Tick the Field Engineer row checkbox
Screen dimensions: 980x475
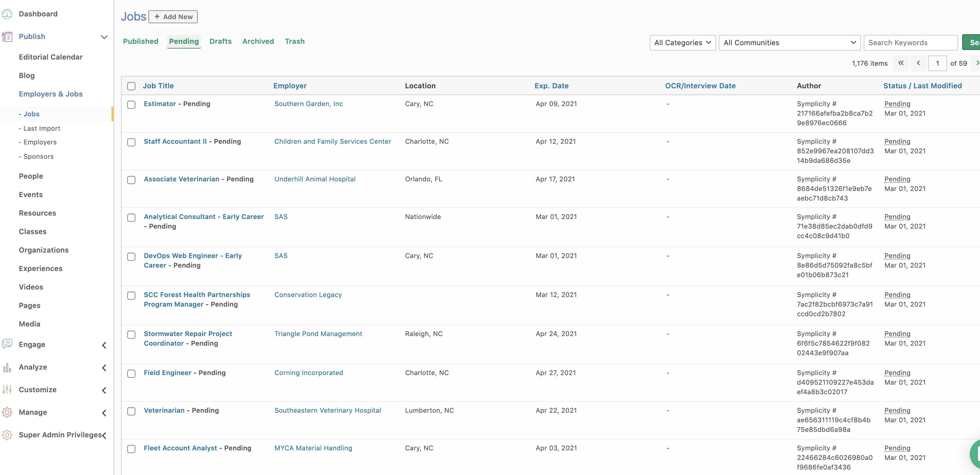[x=131, y=373]
